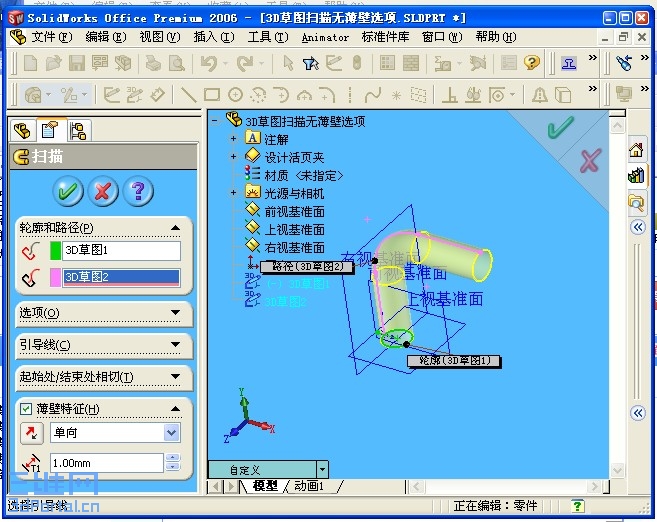Increase thickness with the spinner up arrow
This screenshot has width=657, height=522.
(173, 458)
